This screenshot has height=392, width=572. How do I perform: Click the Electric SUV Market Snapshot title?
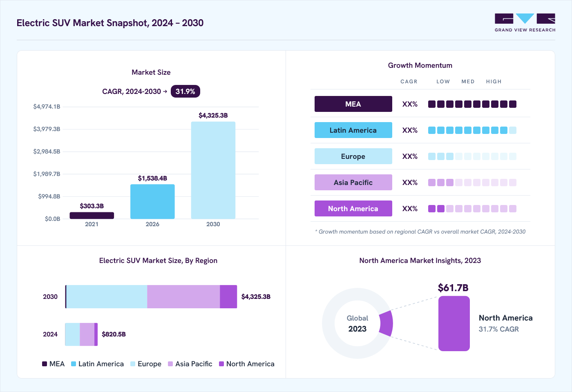110,23
